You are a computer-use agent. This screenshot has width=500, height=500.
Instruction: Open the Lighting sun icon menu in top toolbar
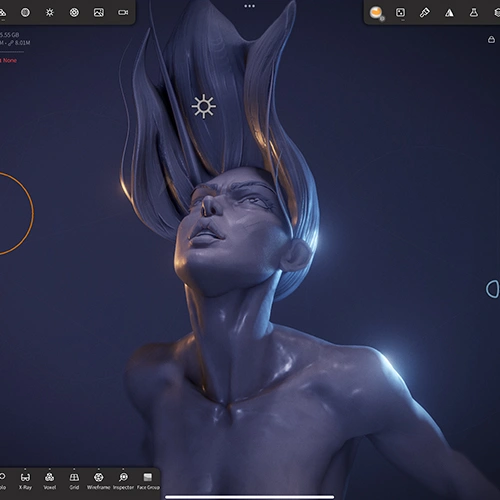point(50,13)
